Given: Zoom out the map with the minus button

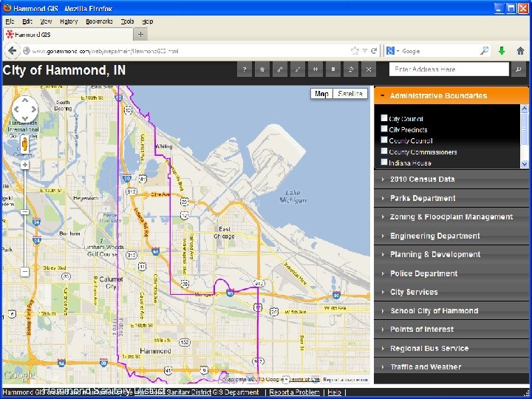Looking at the screenshot, I should [x=25, y=271].
